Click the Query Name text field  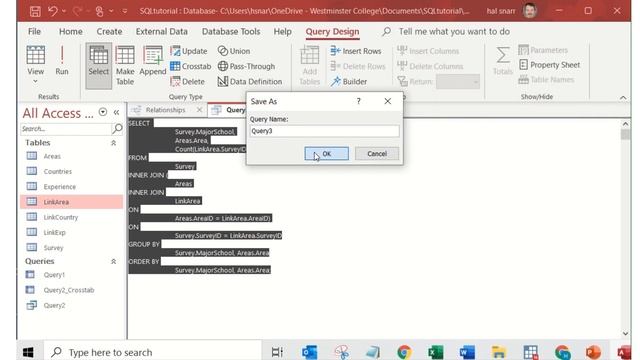click(324, 131)
